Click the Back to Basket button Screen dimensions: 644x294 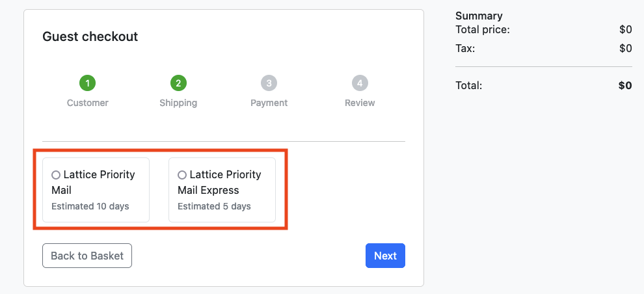click(87, 256)
